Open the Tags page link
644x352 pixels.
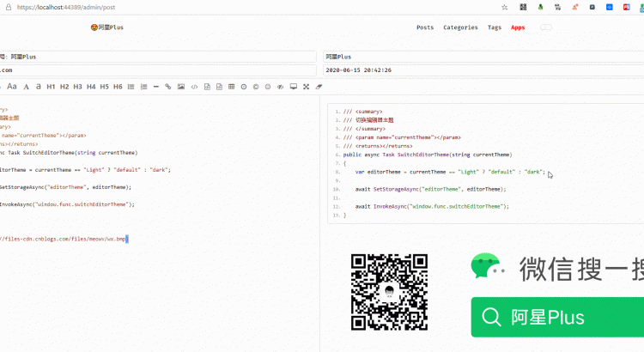coord(495,27)
